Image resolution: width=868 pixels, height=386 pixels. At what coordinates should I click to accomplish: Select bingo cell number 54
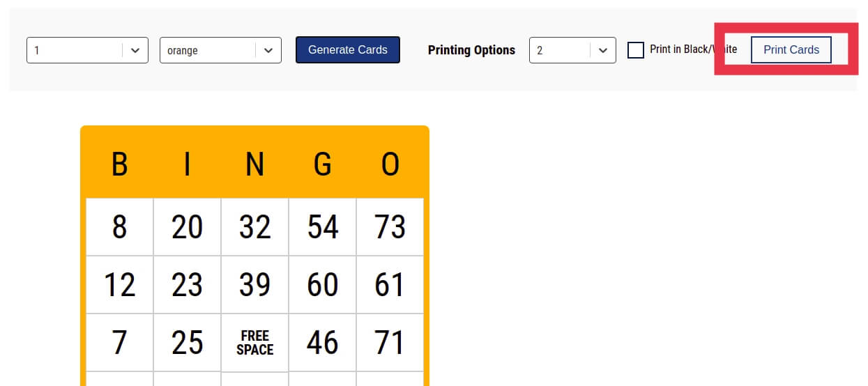pyautogui.click(x=322, y=227)
